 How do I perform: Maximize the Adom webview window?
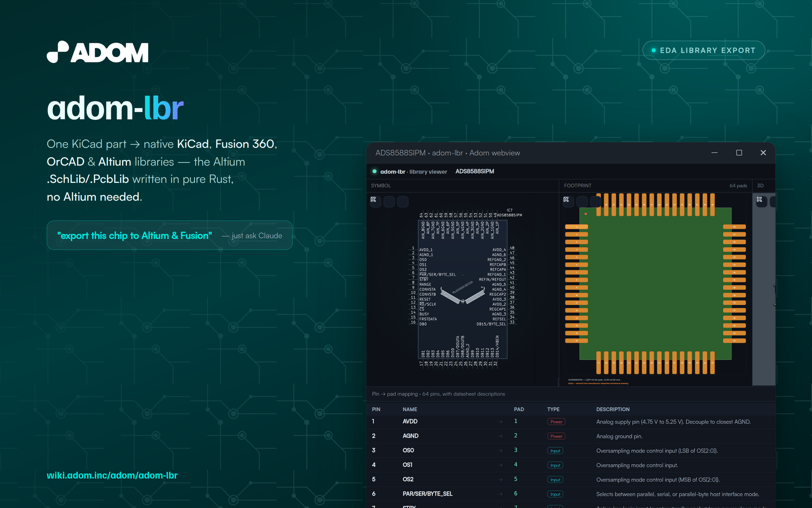[739, 153]
